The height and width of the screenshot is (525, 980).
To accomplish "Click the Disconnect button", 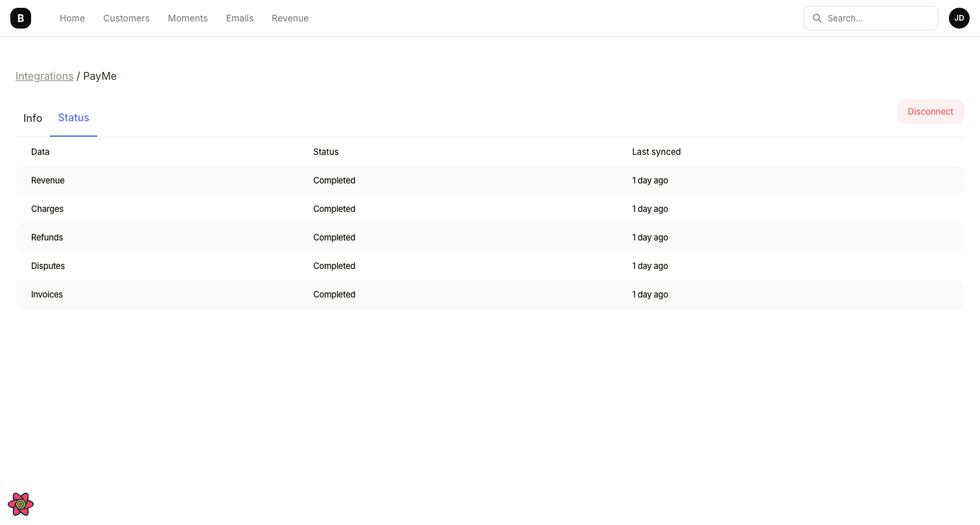I will 931,111.
